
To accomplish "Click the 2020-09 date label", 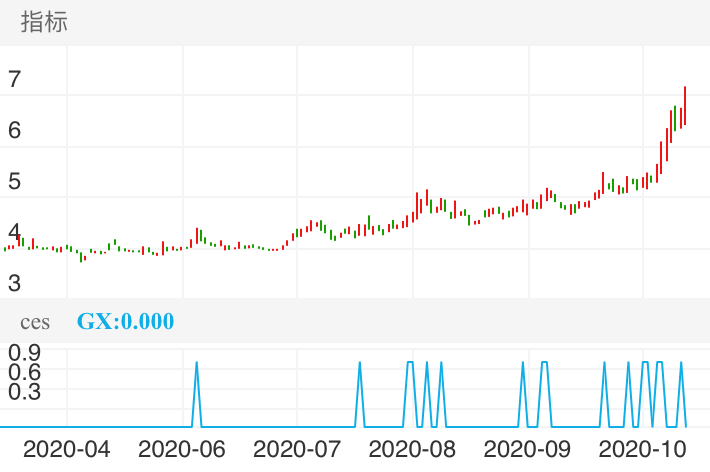I will (527, 449).
